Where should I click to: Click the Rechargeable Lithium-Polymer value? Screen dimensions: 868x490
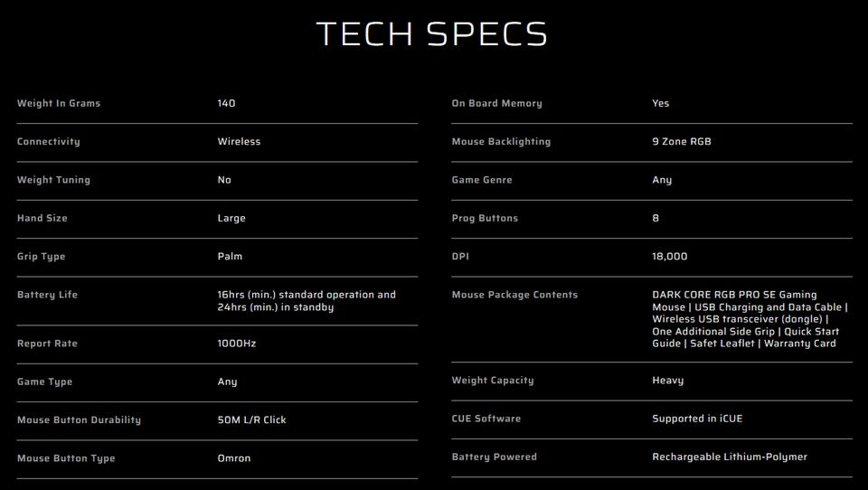click(730, 457)
